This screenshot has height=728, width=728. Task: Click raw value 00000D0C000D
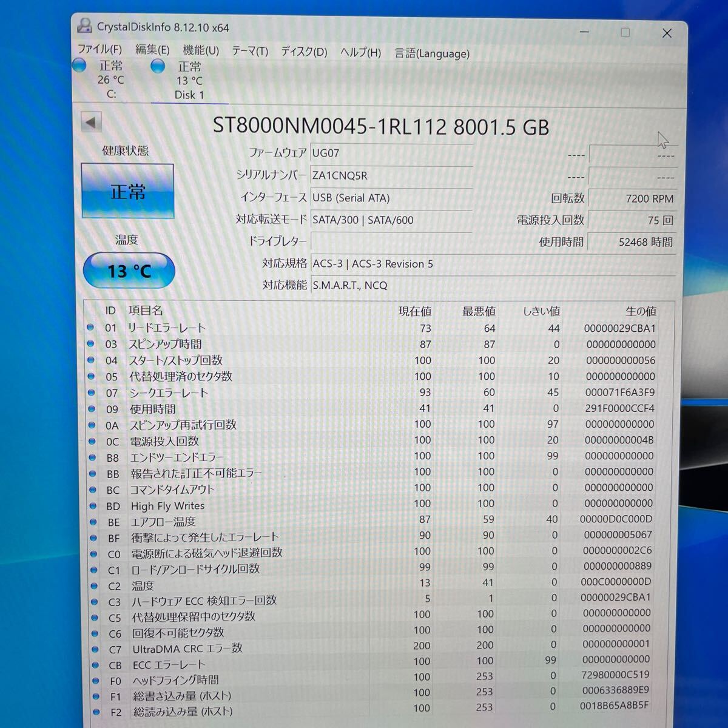616,519
